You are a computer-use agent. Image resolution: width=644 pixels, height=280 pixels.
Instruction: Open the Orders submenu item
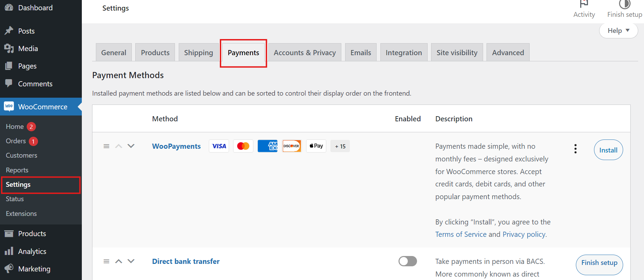pyautogui.click(x=16, y=141)
